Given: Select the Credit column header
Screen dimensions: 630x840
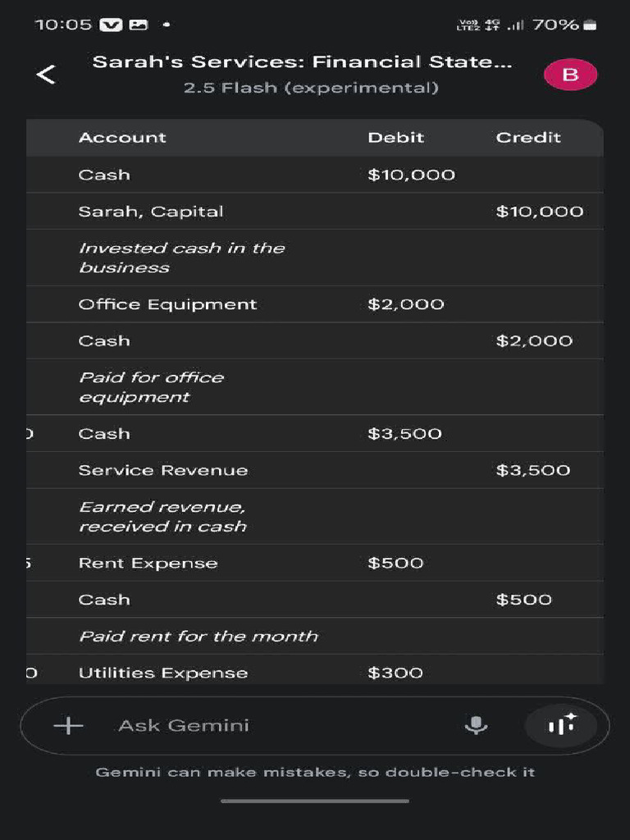Looking at the screenshot, I should (x=528, y=138).
